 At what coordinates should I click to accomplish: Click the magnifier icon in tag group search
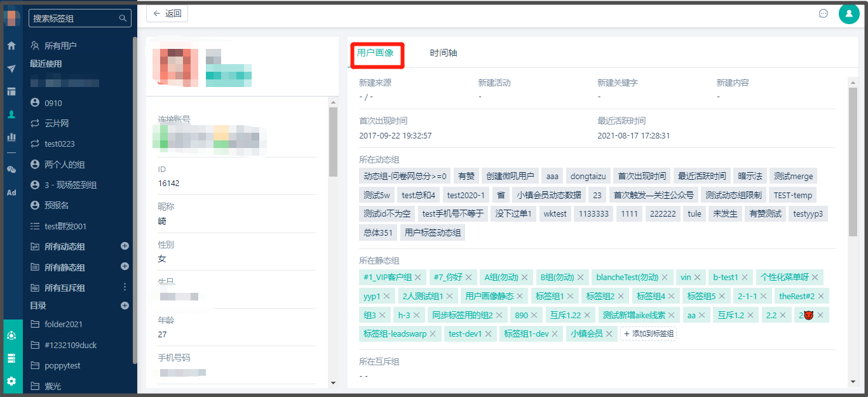pyautogui.click(x=123, y=18)
